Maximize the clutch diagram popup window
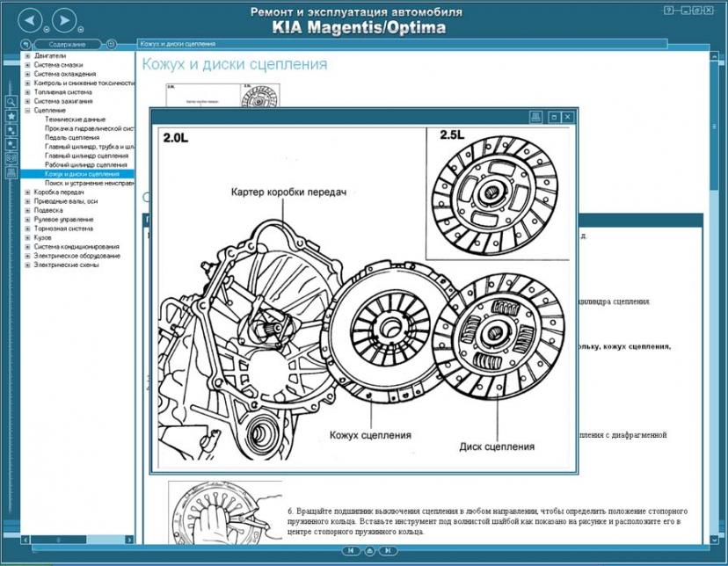The height and width of the screenshot is (566, 728). tap(553, 118)
